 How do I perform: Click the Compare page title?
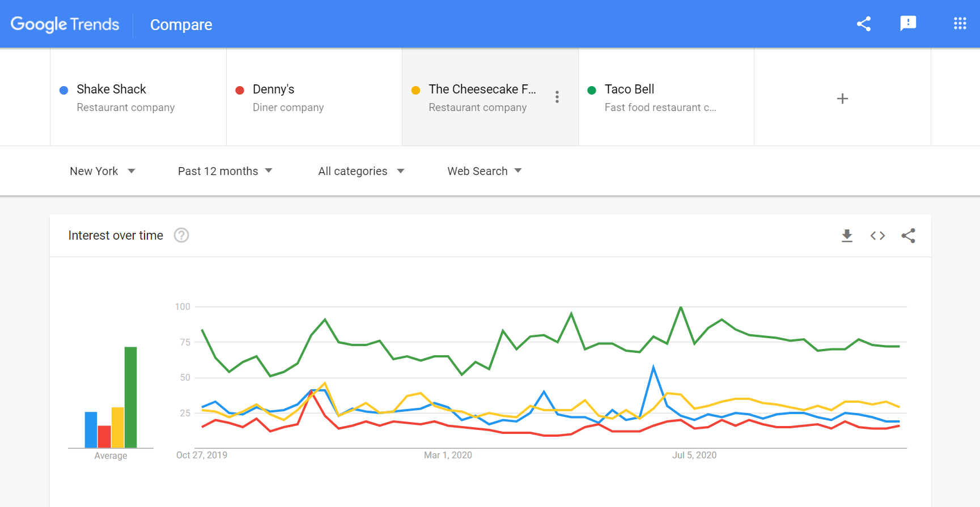tap(181, 24)
